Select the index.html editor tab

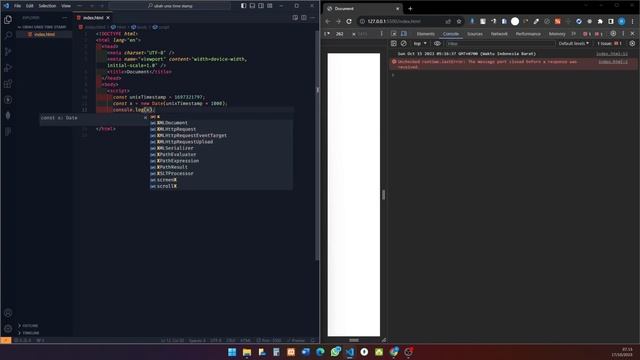pyautogui.click(x=93, y=18)
